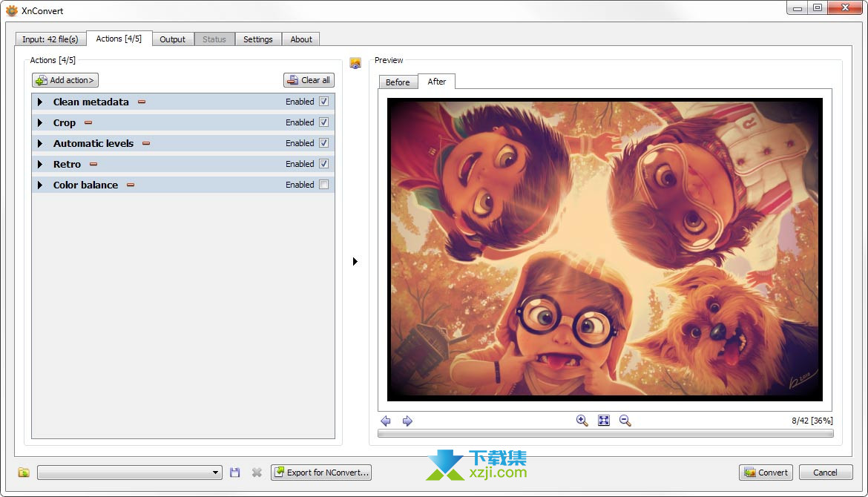The image size is (868, 497).
Task: Switch to the Input: 42 file(s) tab
Action: pyautogui.click(x=50, y=39)
